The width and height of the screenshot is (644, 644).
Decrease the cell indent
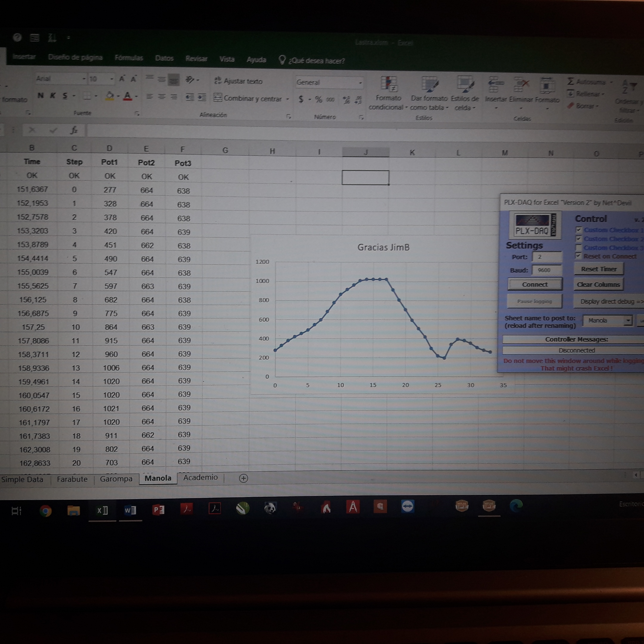190,97
